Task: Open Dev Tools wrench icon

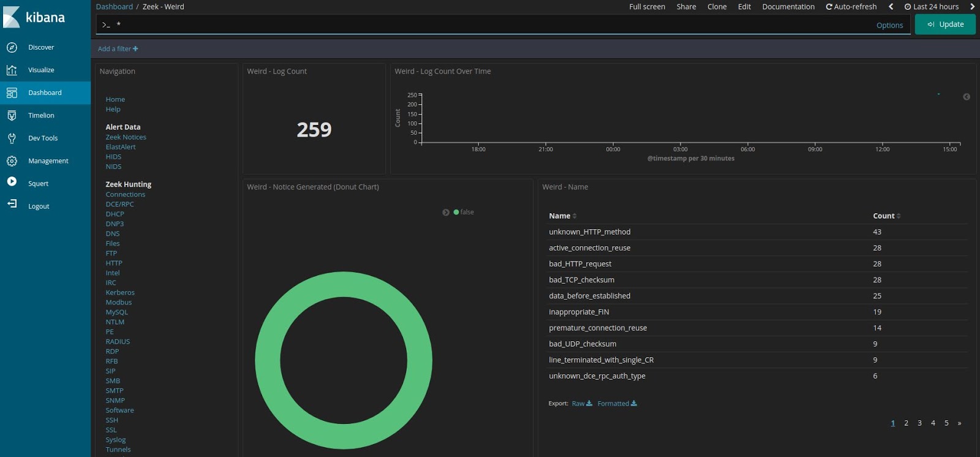Action: 12,138
